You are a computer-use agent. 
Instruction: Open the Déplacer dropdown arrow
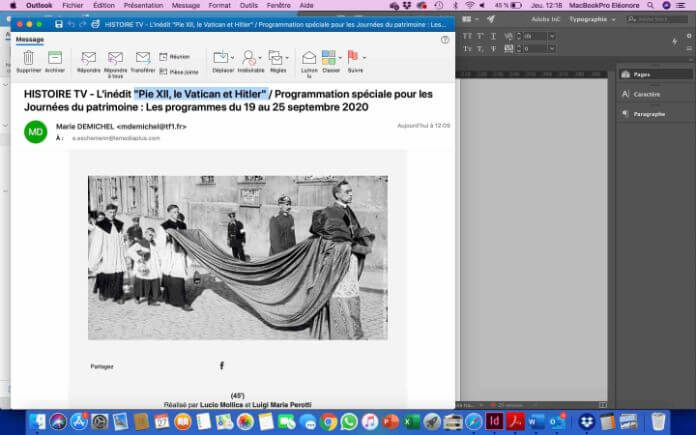232,58
